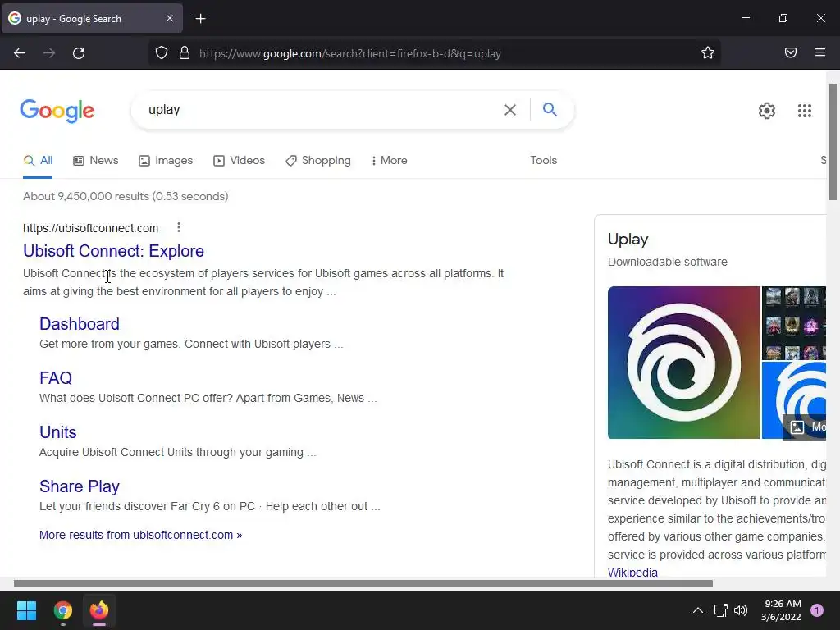Click the Uplay knowledge panel title
Viewport: 840px width, 630px height.
628,239
